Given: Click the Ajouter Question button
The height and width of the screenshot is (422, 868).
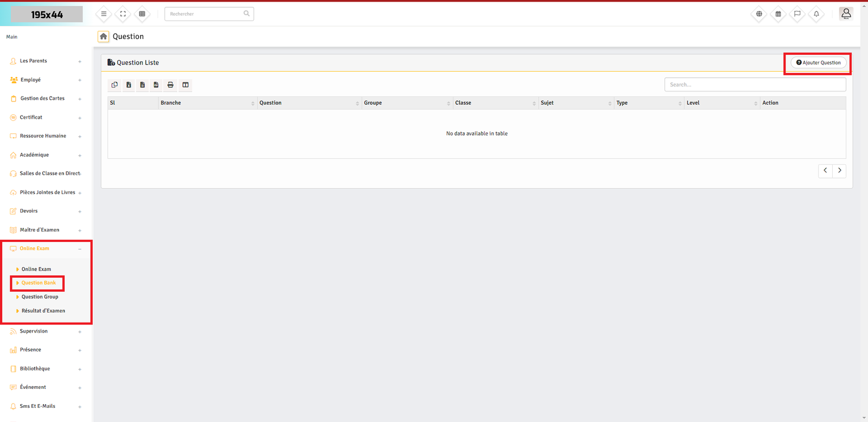Looking at the screenshot, I should pos(818,63).
